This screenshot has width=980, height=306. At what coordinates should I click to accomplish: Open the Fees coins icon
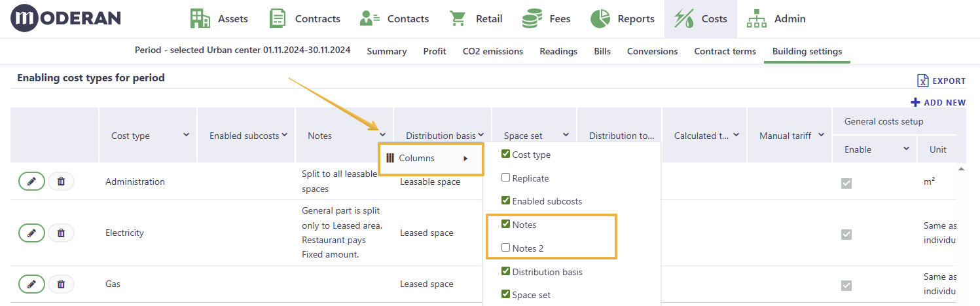[x=532, y=18]
